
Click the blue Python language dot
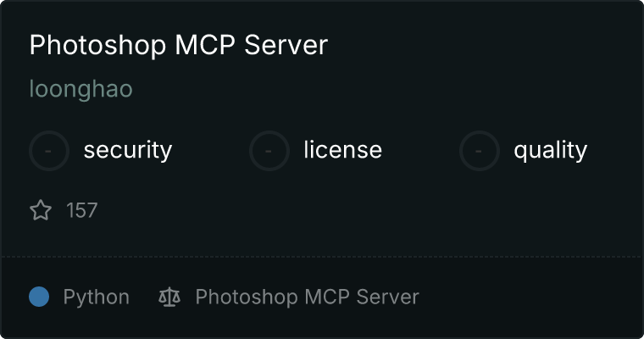click(39, 297)
